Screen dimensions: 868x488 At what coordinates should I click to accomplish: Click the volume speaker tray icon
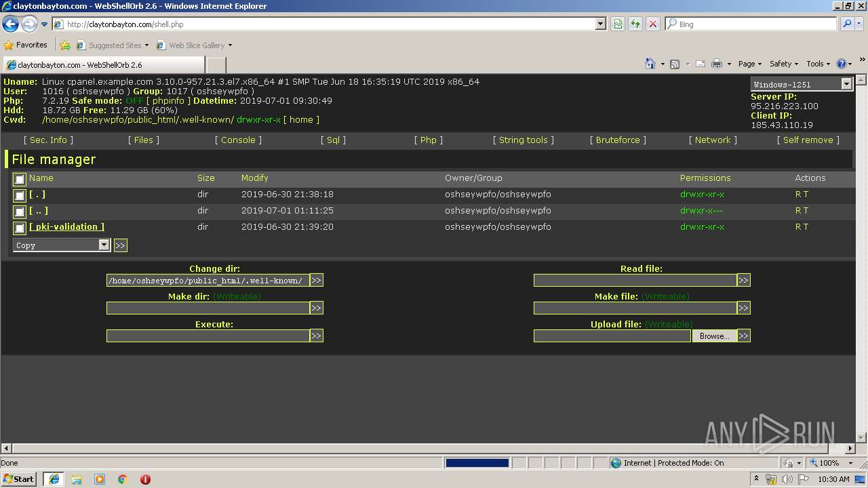(x=787, y=479)
